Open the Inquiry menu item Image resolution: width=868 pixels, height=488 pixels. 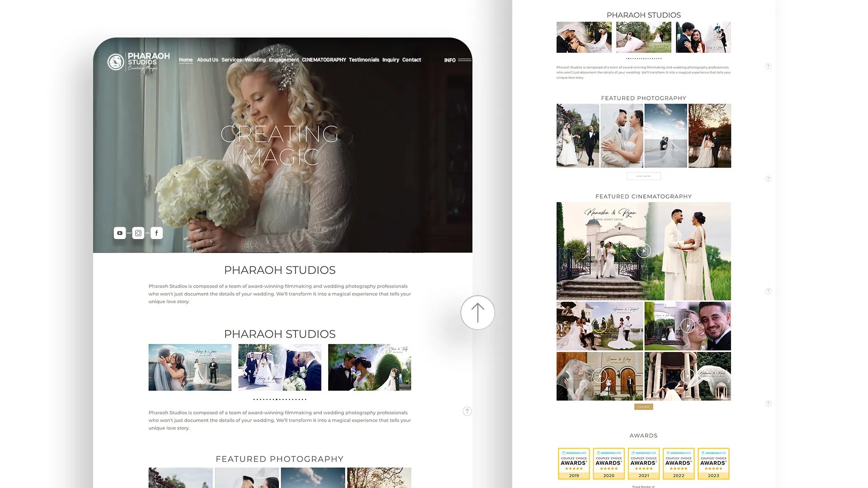(x=391, y=60)
